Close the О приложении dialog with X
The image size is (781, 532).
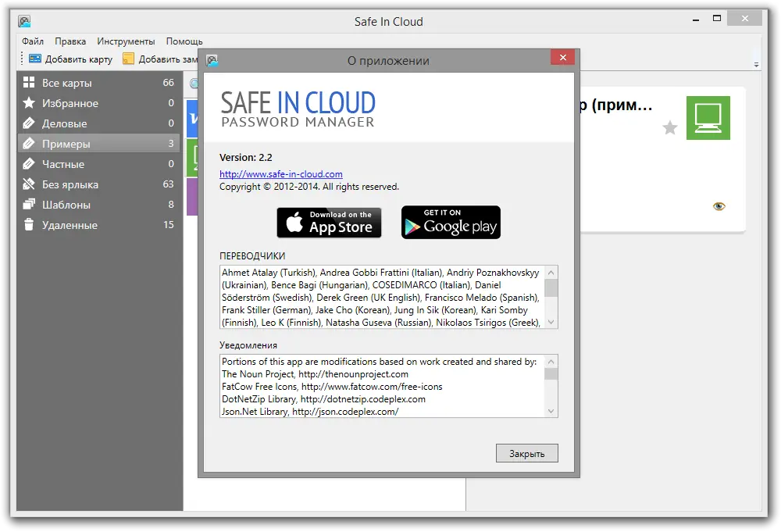tap(562, 57)
